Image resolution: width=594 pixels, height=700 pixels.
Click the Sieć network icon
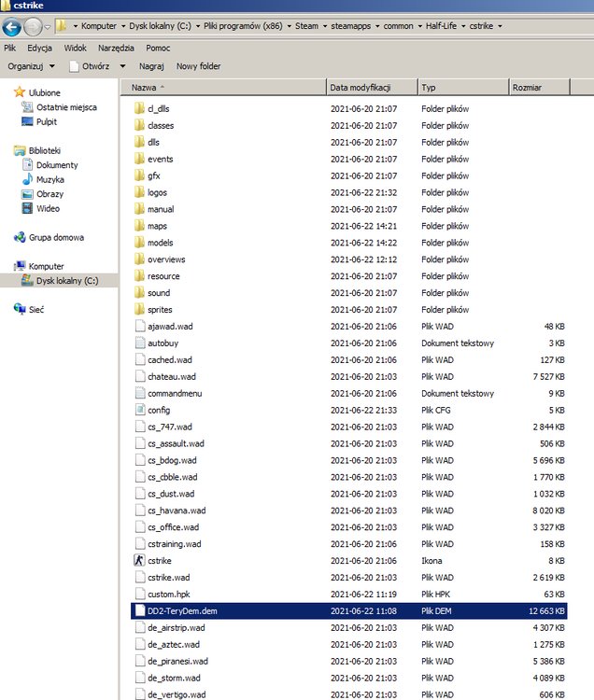pos(20,309)
